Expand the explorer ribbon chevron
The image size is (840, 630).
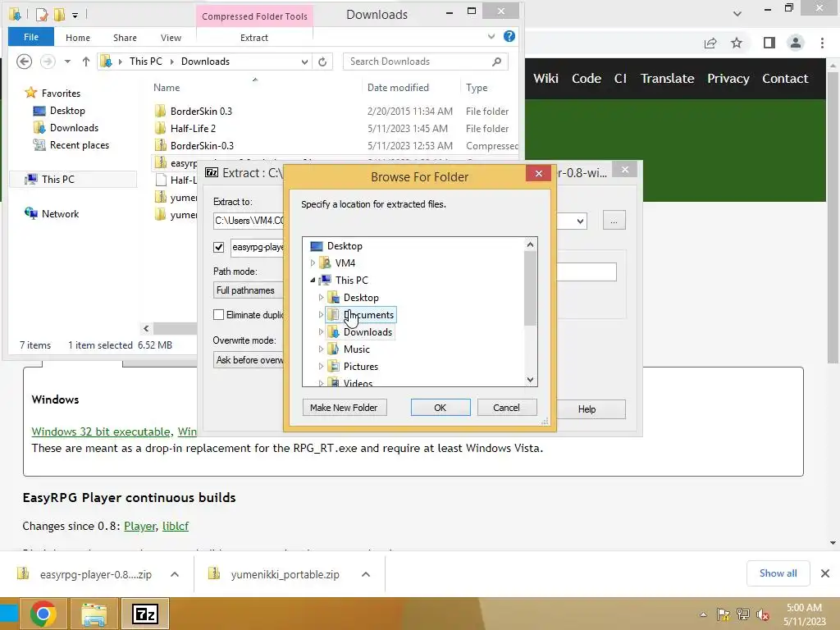pyautogui.click(x=491, y=36)
